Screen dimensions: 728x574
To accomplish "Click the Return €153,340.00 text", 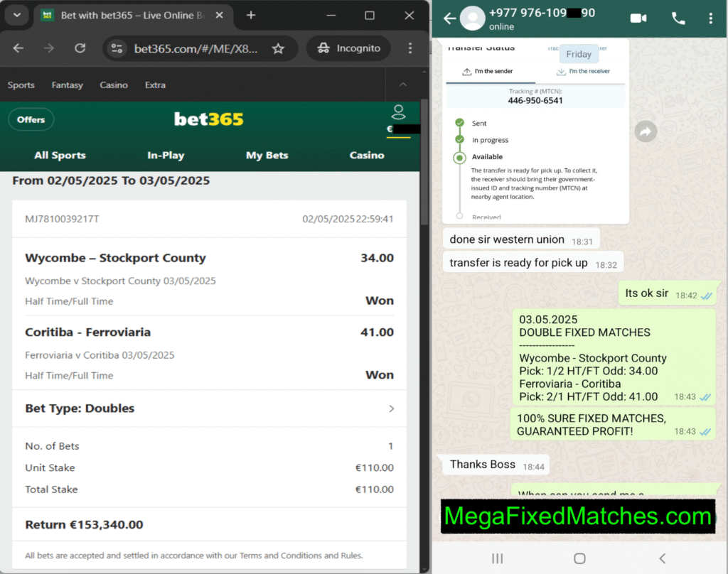I will coord(84,525).
